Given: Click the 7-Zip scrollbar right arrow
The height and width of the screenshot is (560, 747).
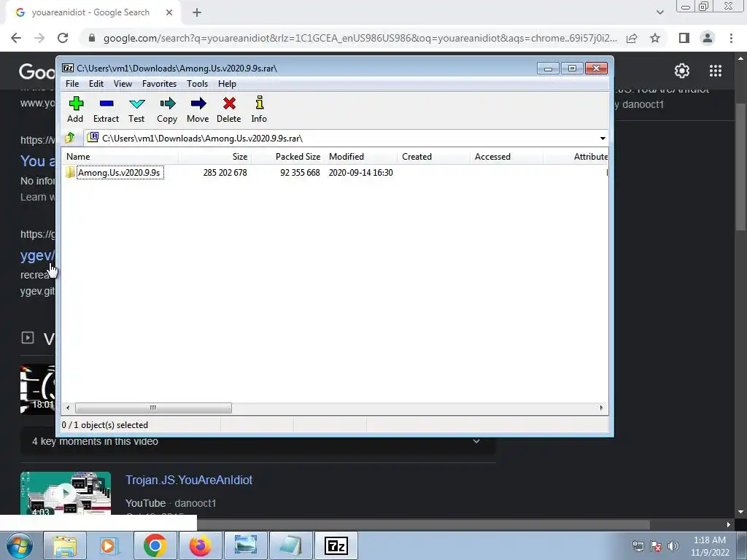Looking at the screenshot, I should tap(601, 408).
